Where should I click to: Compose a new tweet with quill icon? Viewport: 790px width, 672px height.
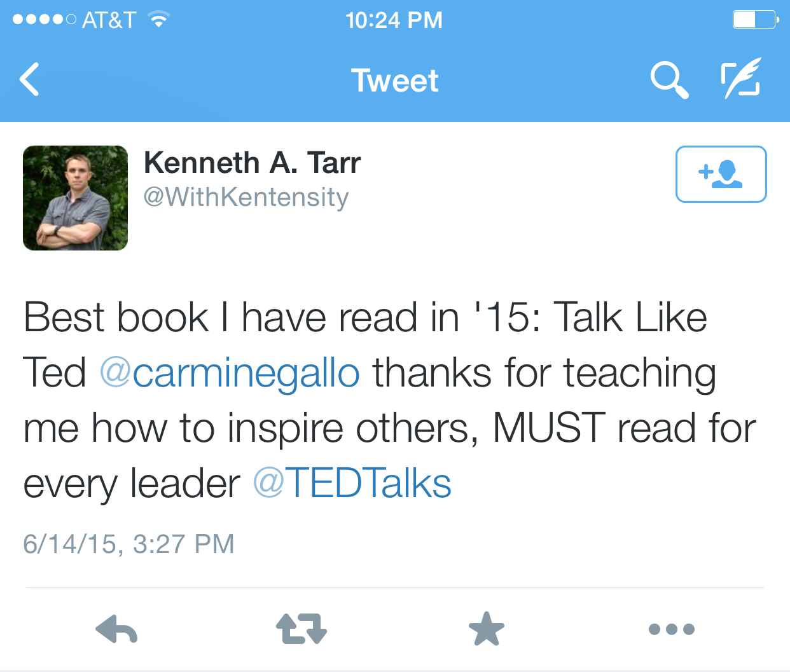click(x=742, y=78)
